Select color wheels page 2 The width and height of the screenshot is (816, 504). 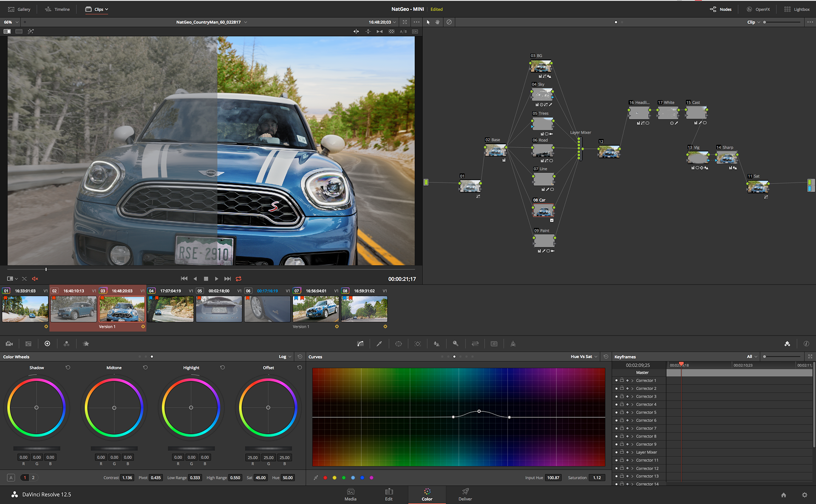[33, 478]
